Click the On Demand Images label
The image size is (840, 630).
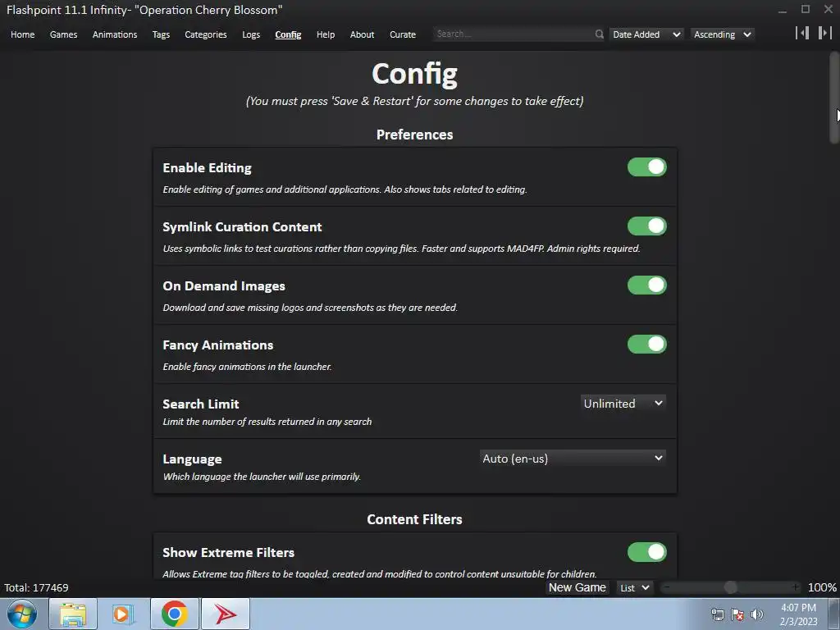pyautogui.click(x=223, y=286)
